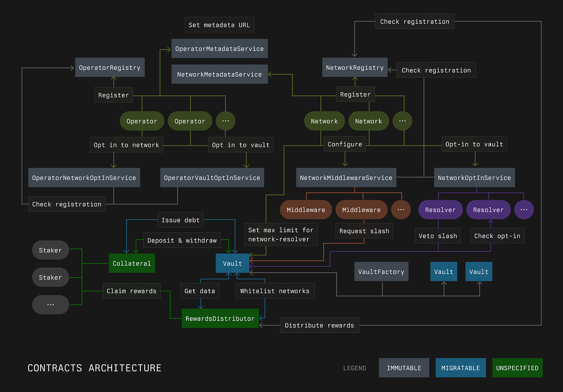This screenshot has height=392, width=563.
Task: Click the gray ellipsis node below Staker
Action: [51, 305]
